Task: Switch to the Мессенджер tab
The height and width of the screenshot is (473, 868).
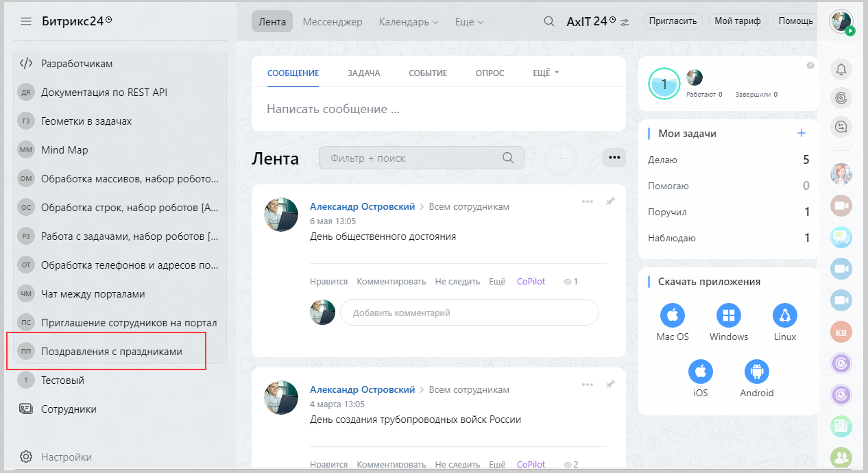Action: pos(333,22)
